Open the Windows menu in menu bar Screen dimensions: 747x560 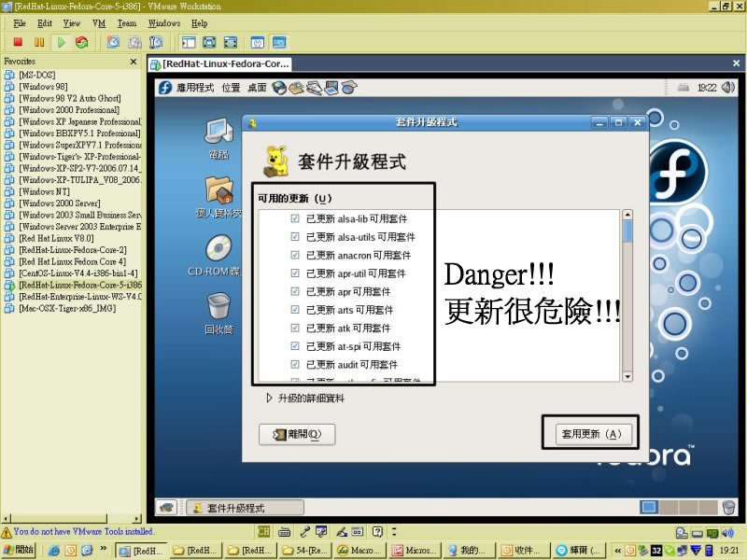tap(164, 23)
